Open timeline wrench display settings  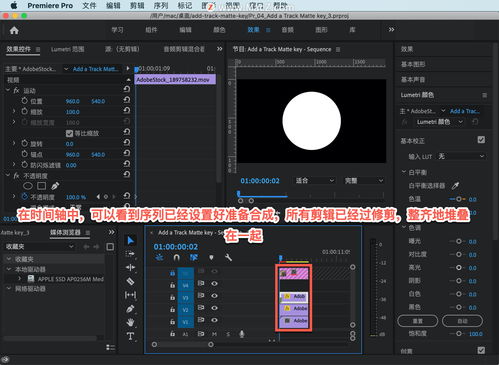tap(228, 257)
